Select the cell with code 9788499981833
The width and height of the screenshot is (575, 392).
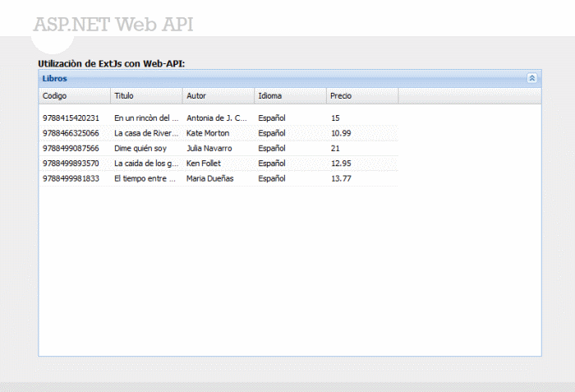coord(71,178)
